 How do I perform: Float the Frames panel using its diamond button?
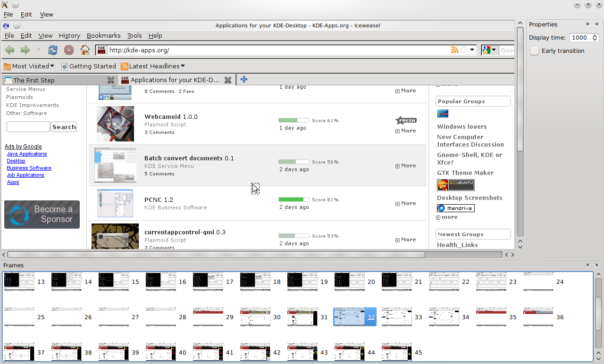pyautogui.click(x=587, y=265)
